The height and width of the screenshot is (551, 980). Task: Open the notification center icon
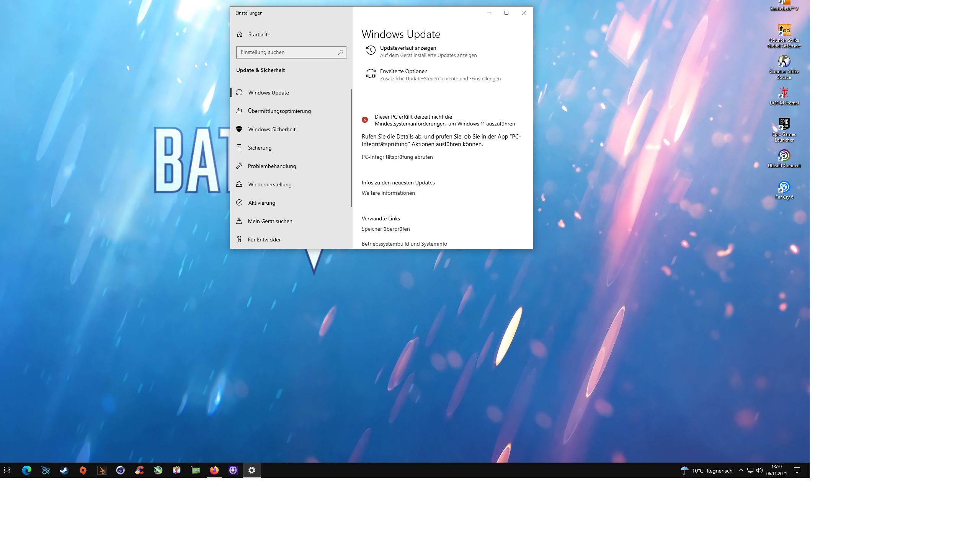tap(797, 470)
